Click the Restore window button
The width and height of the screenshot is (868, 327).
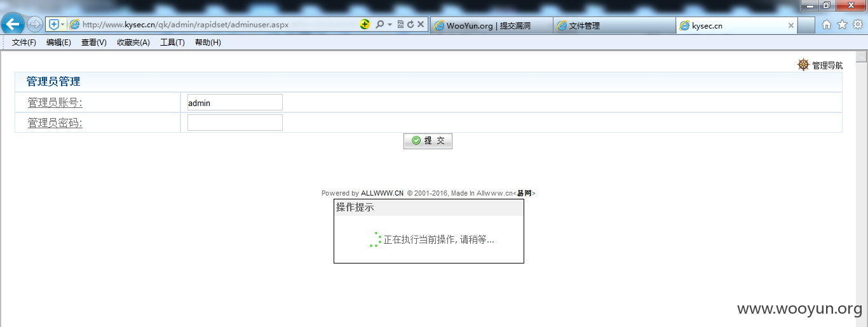pyautogui.click(x=827, y=5)
